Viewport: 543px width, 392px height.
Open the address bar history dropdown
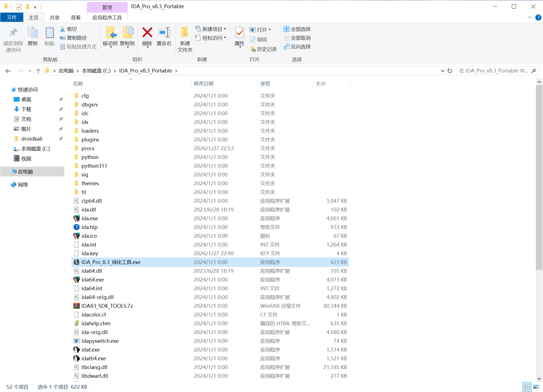click(x=442, y=71)
